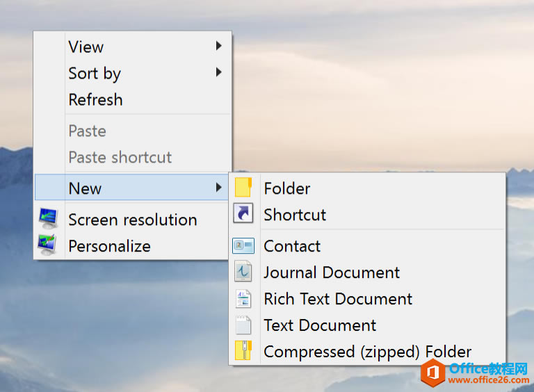Click the Shortcut arrow icon
Viewport: 534px width, 392px height.
(x=243, y=213)
